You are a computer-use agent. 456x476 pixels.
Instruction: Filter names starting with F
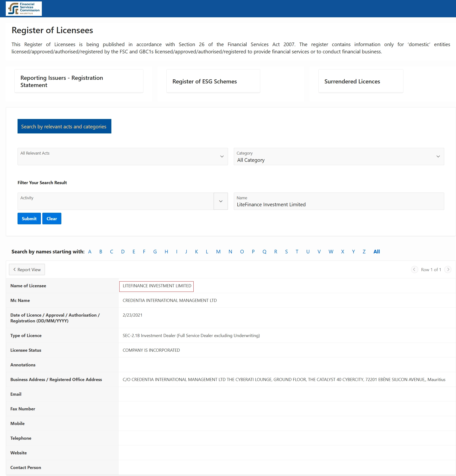(x=144, y=252)
